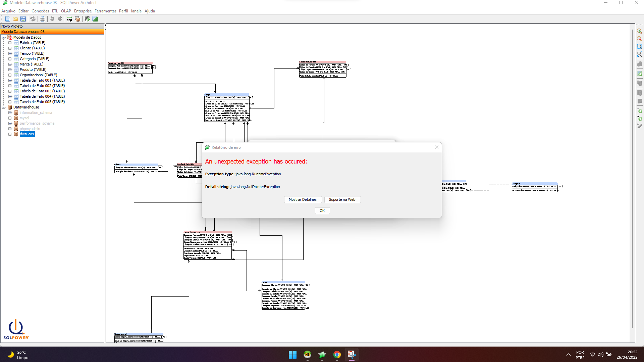Select the Novo Projeto header
This screenshot has width=644, height=362.
(x=52, y=26)
